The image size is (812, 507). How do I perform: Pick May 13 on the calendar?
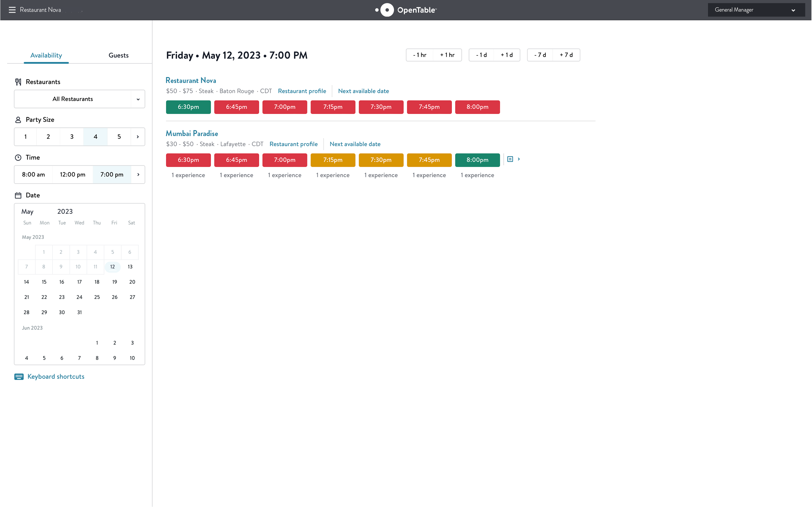coord(130,267)
